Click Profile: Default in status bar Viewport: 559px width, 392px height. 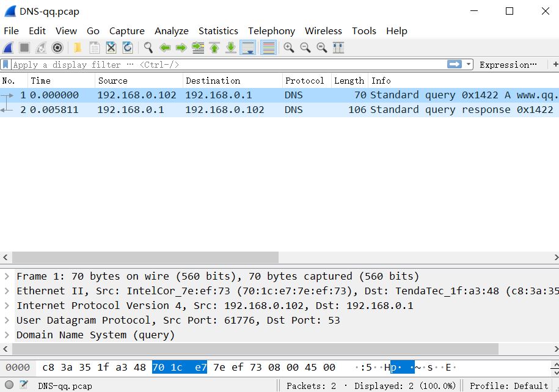click(x=509, y=386)
